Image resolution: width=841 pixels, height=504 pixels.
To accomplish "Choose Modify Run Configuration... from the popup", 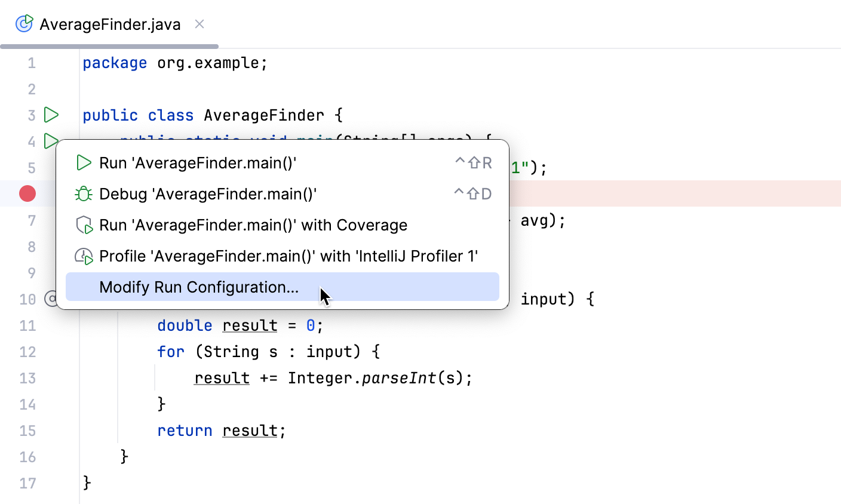I will (199, 287).
